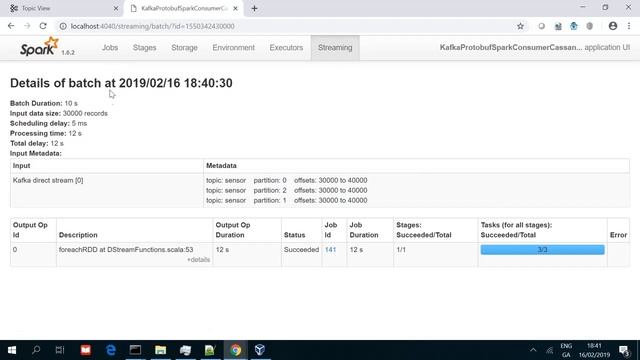Open the Stages tab
The height and width of the screenshot is (360, 640).
click(144, 48)
